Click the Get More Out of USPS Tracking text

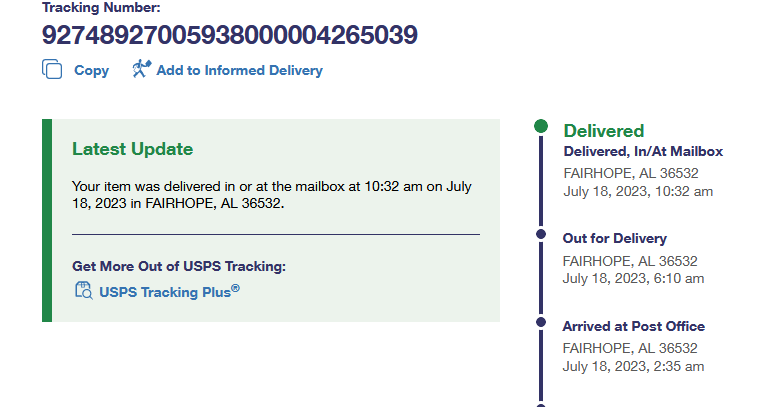pyautogui.click(x=179, y=267)
